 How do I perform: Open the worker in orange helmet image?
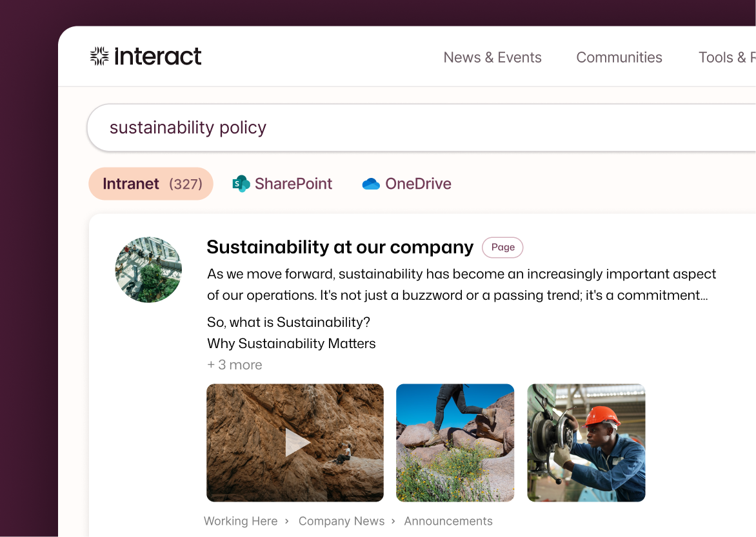point(586,442)
